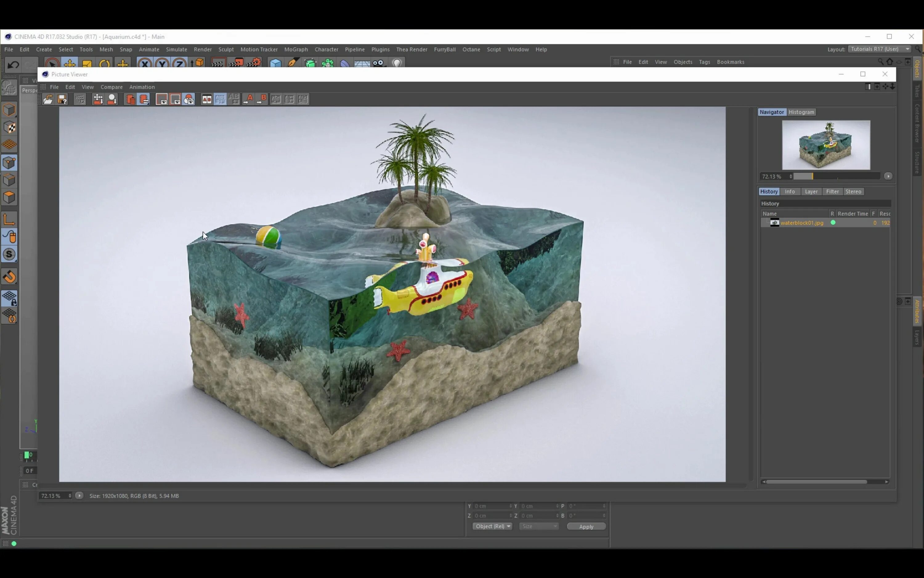Click the arrow button beside Navigator slider

click(888, 176)
